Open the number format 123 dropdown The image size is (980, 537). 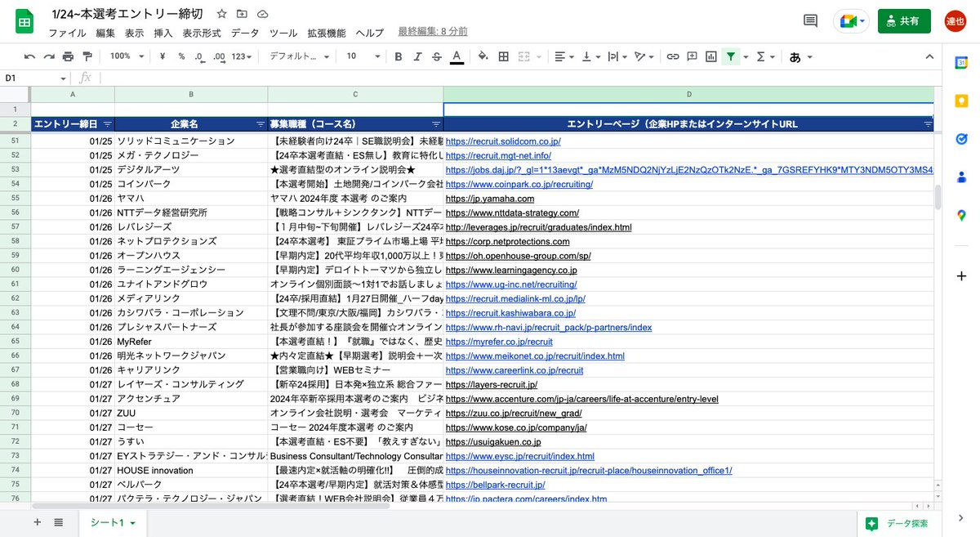pos(243,56)
